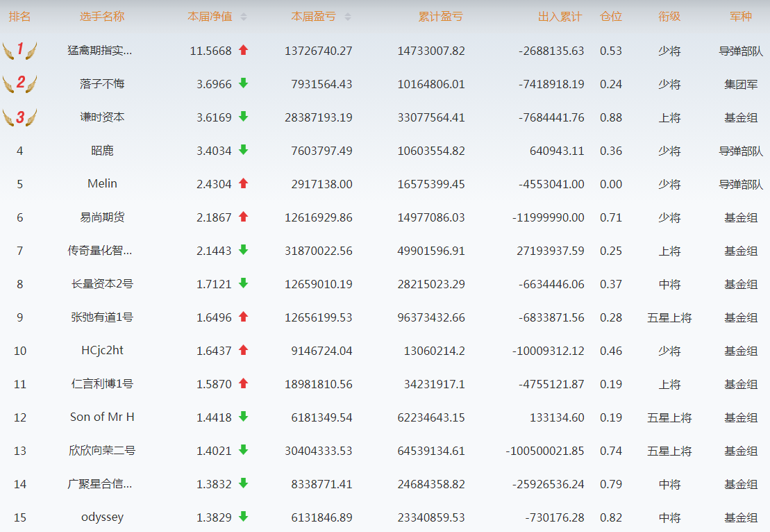Click cumulative profit 96373432.66
The width and height of the screenshot is (770, 532).
(x=431, y=318)
